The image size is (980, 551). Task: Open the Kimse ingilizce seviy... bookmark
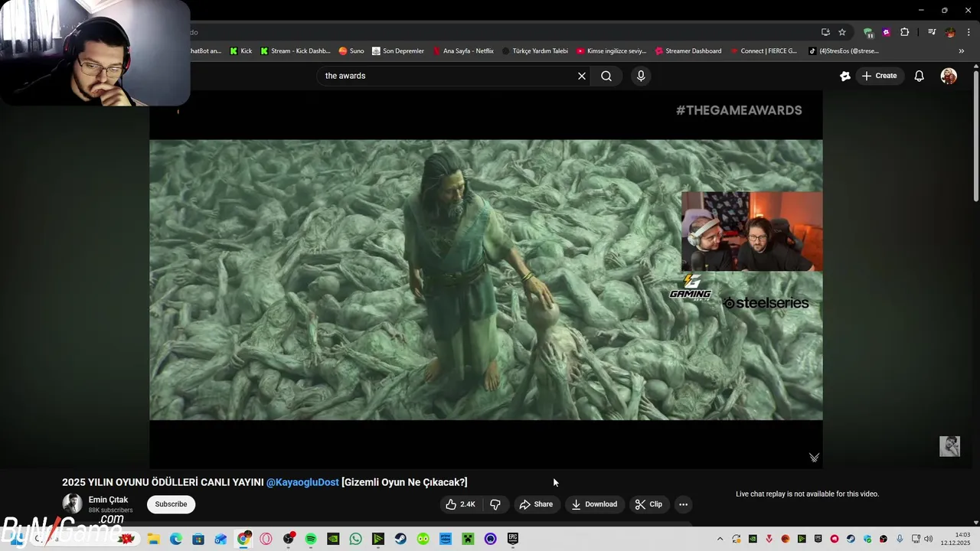[612, 51]
